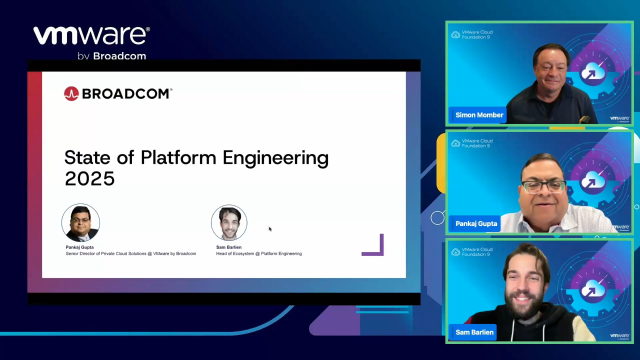This screenshot has width=640, height=360.
Task: Select Simon Momber's video tile
Action: 540,73
